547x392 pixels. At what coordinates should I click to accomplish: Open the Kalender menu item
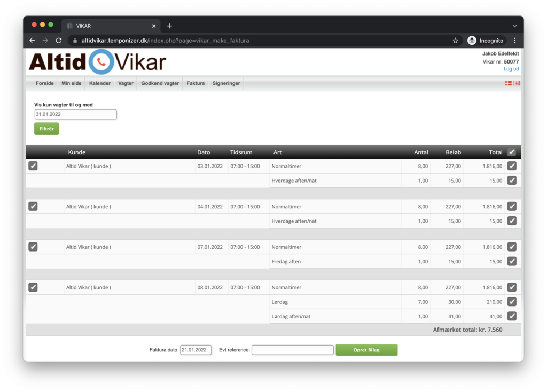click(x=100, y=83)
